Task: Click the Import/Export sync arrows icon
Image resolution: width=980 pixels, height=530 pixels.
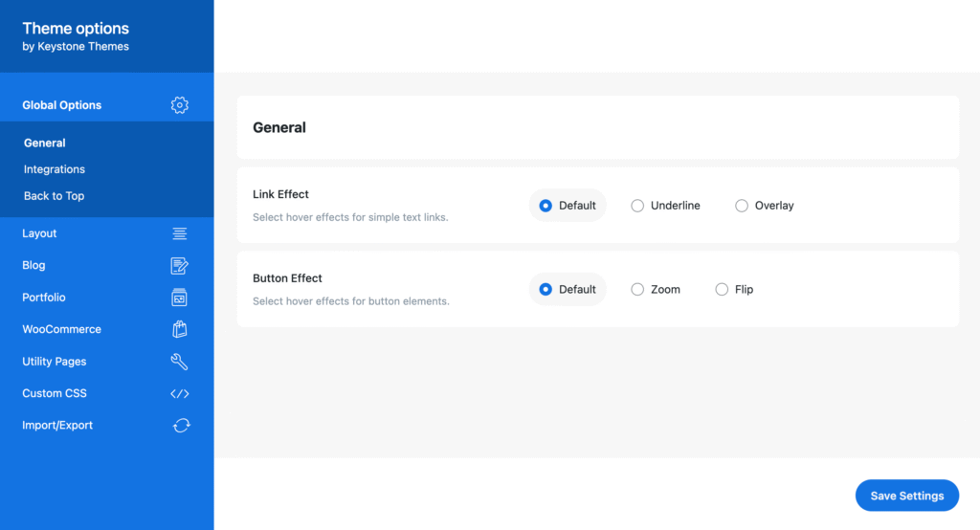Action: (x=180, y=426)
